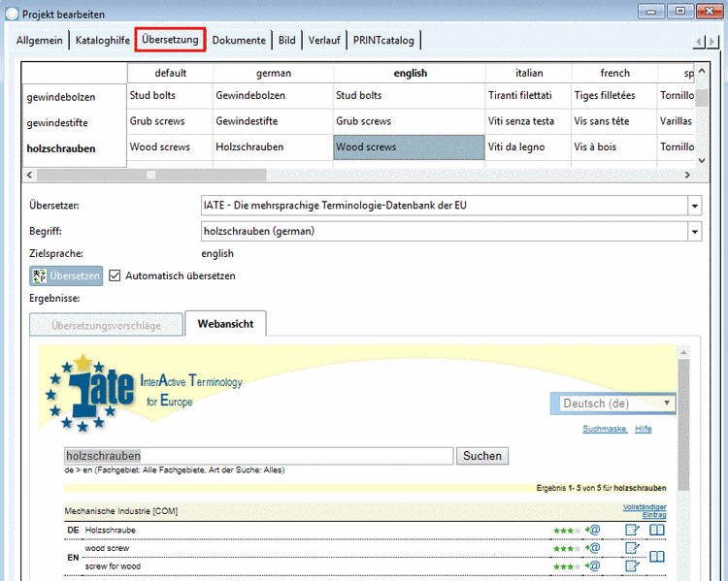The image size is (728, 581).
Task: Select the german cell Holzschrauben
Action: tap(273, 147)
